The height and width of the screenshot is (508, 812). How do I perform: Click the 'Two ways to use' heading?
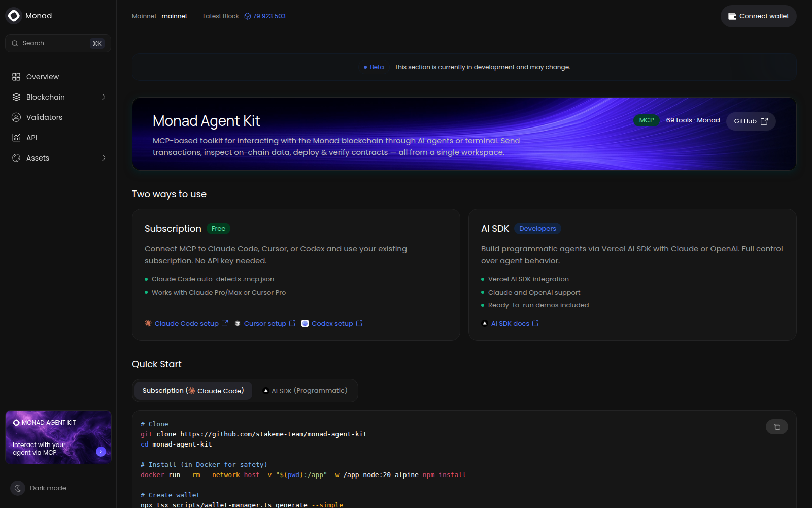click(169, 194)
